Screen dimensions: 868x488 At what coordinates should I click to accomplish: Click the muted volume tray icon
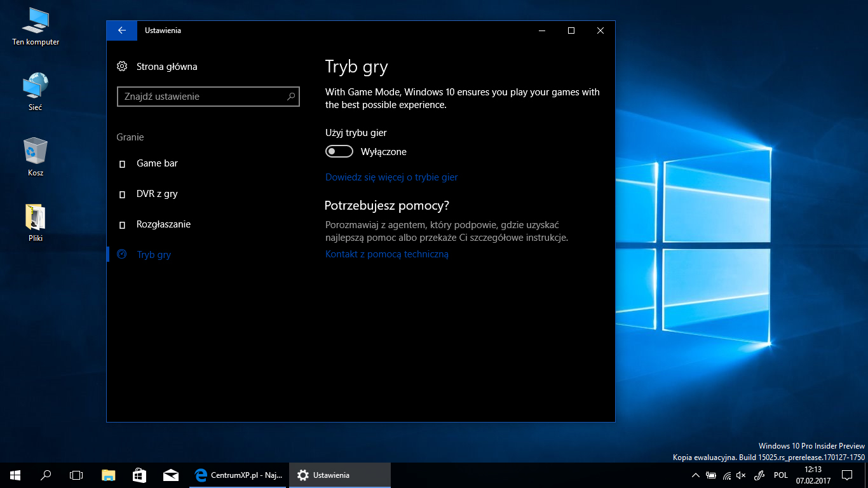click(741, 475)
